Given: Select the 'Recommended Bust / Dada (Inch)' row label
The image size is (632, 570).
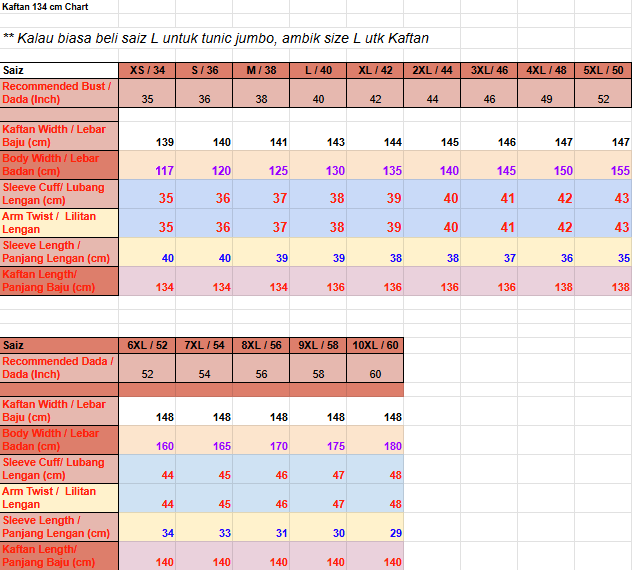Looking at the screenshot, I should pos(59,93).
